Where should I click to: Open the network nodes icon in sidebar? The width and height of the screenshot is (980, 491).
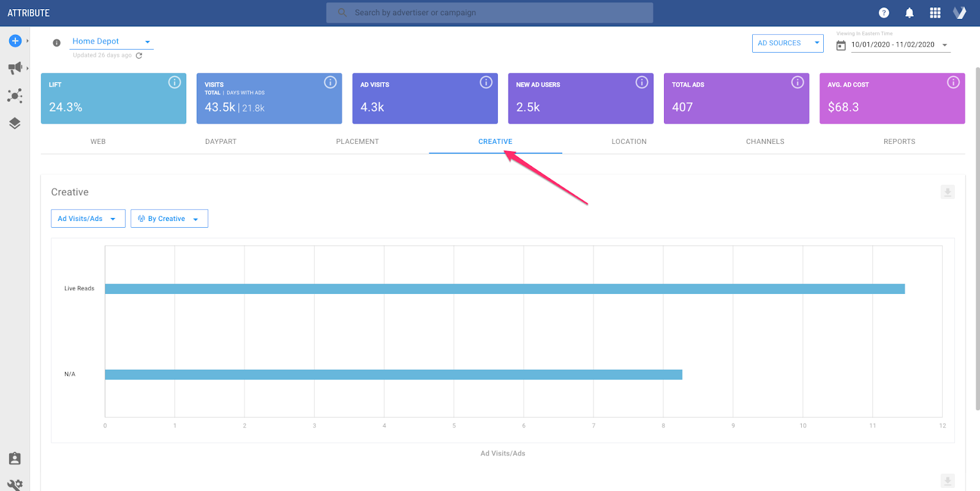15,96
